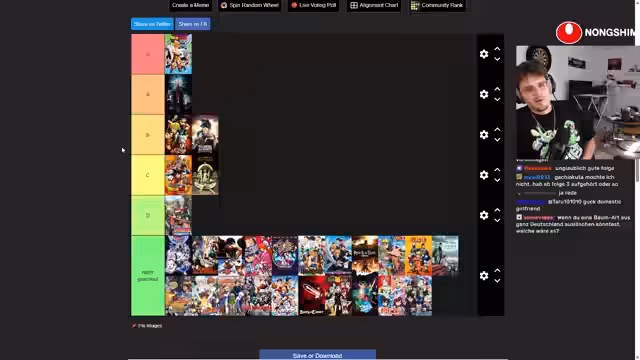This screenshot has width=640, height=360.
Task: Open the Alignment Chart option
Action: 374,5
